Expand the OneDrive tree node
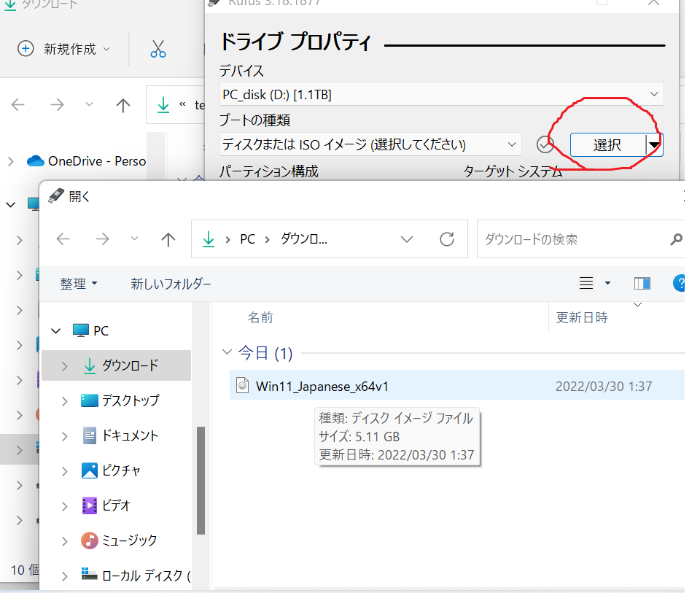Screen dimensions: 700x593 click(11, 161)
